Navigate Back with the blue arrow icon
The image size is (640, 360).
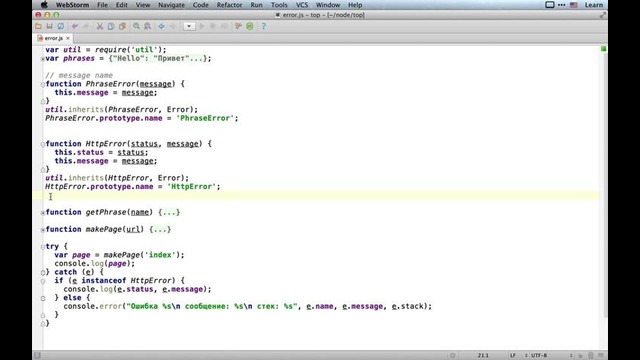pyautogui.click(x=162, y=26)
